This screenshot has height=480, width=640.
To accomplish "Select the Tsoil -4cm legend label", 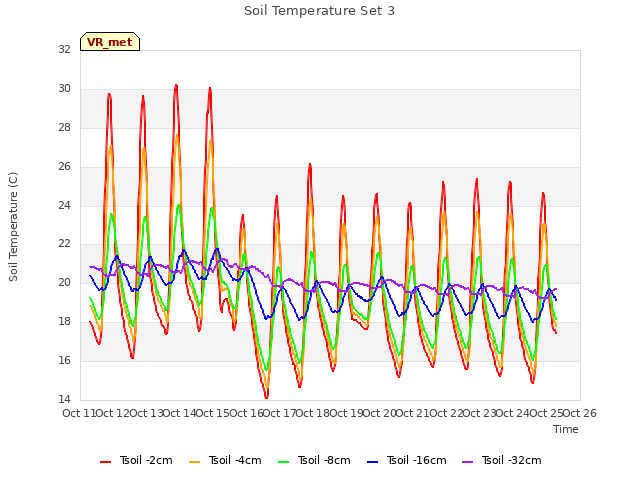I will (235, 460).
